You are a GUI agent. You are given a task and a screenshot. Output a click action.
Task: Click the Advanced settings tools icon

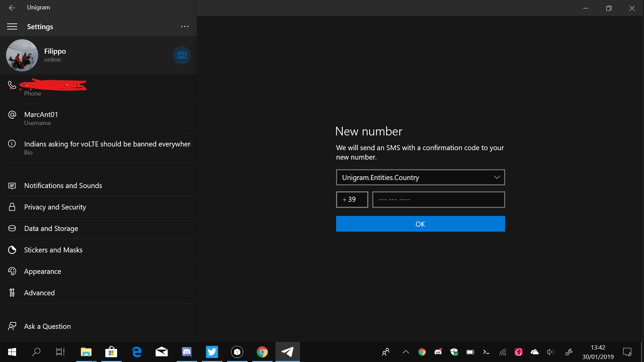pyautogui.click(x=12, y=293)
